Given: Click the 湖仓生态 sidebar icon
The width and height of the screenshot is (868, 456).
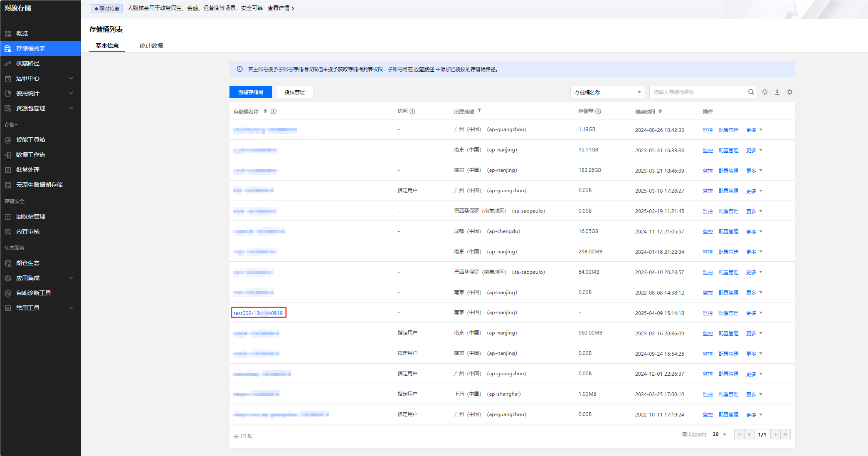Looking at the screenshot, I should (x=8, y=263).
